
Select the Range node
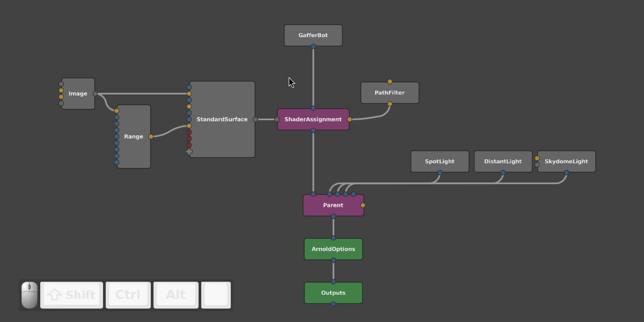point(134,136)
